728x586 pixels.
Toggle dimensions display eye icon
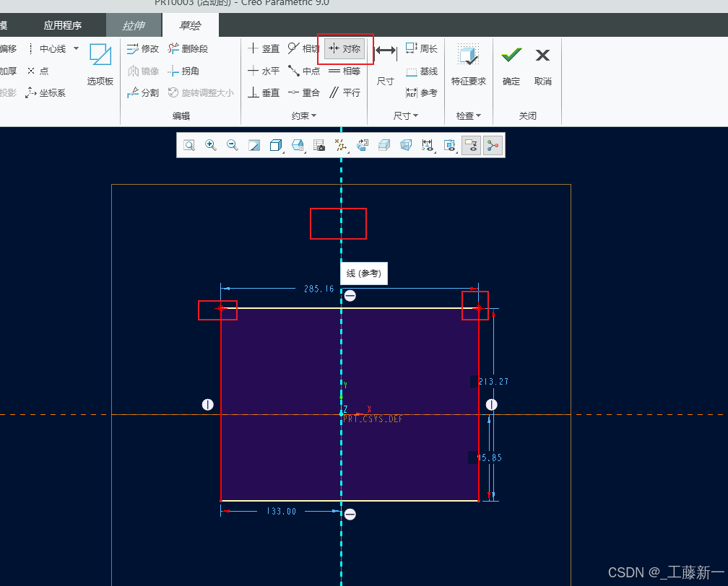(428, 145)
